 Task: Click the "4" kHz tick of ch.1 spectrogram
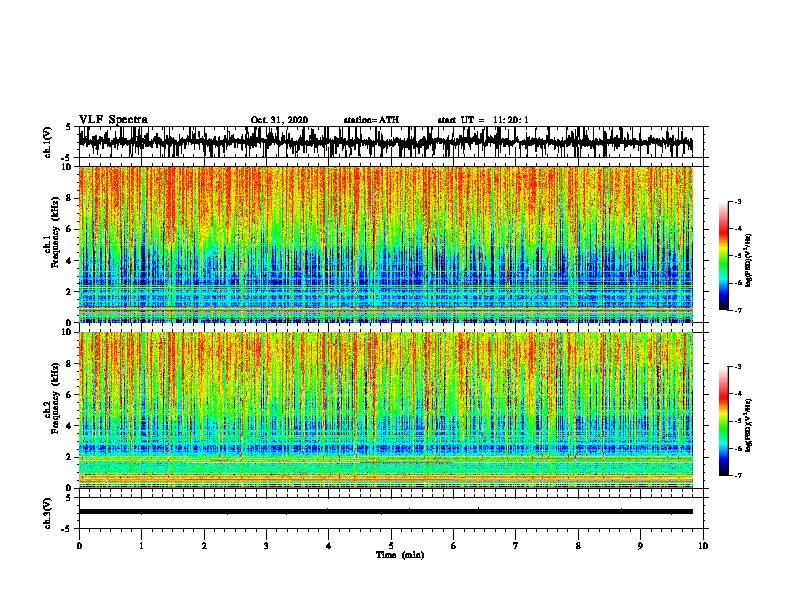pos(70,261)
